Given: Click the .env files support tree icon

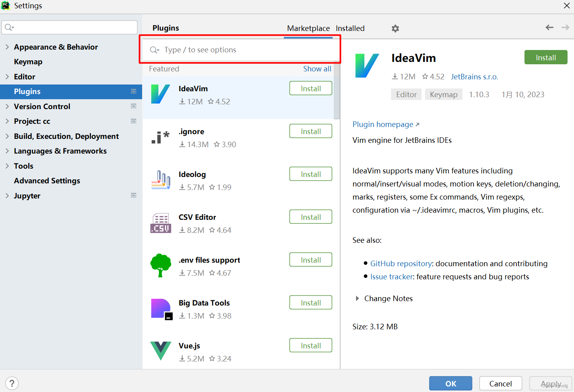Looking at the screenshot, I should pos(160,265).
